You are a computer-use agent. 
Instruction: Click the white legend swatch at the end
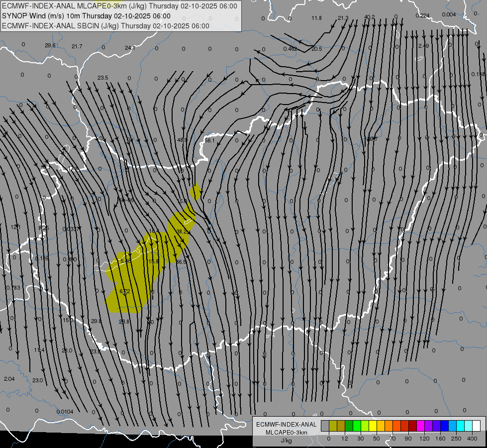tap(477, 426)
